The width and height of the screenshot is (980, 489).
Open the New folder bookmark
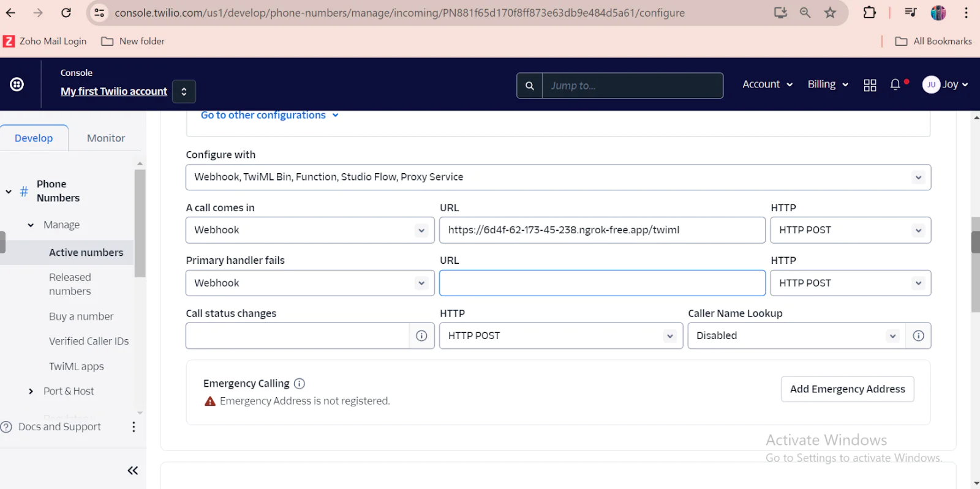point(133,41)
